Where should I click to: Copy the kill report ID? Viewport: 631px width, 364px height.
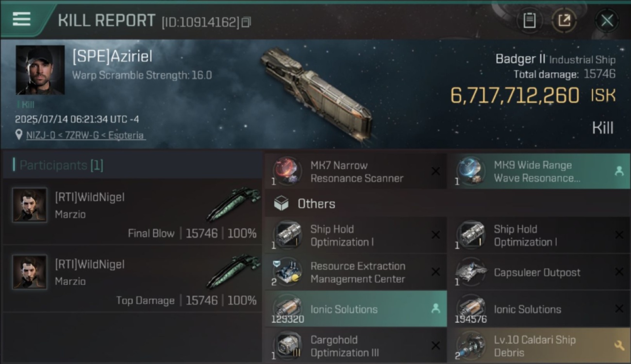click(246, 22)
